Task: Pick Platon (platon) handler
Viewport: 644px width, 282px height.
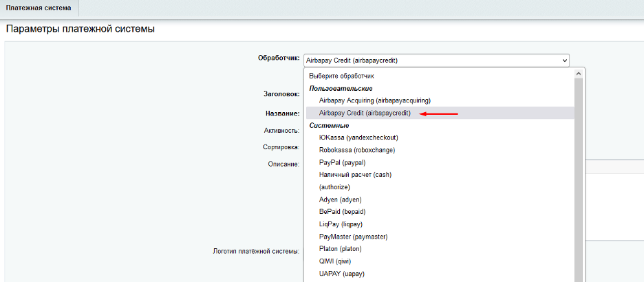Action: (x=440, y=249)
